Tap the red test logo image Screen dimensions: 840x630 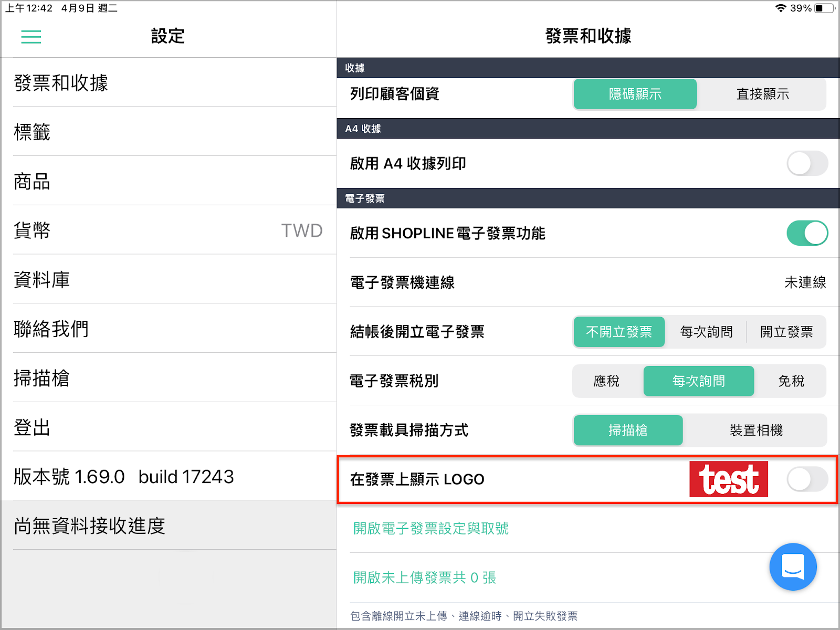click(x=729, y=479)
